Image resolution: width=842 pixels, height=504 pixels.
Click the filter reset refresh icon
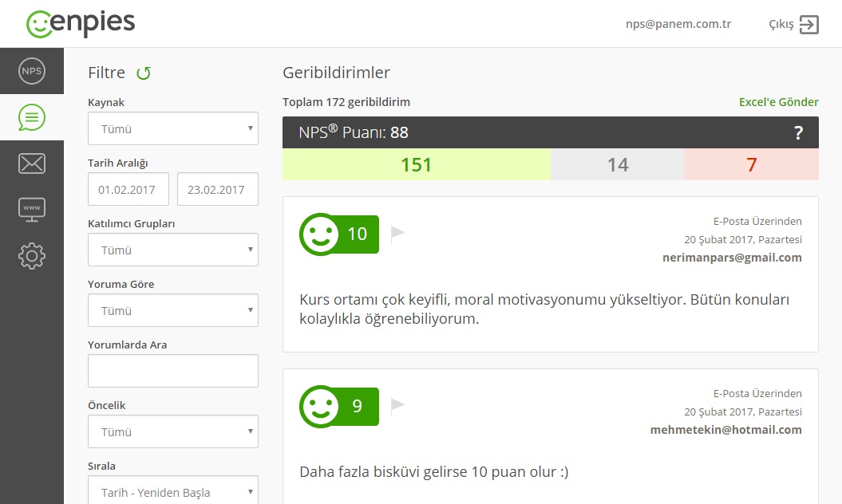pos(144,73)
